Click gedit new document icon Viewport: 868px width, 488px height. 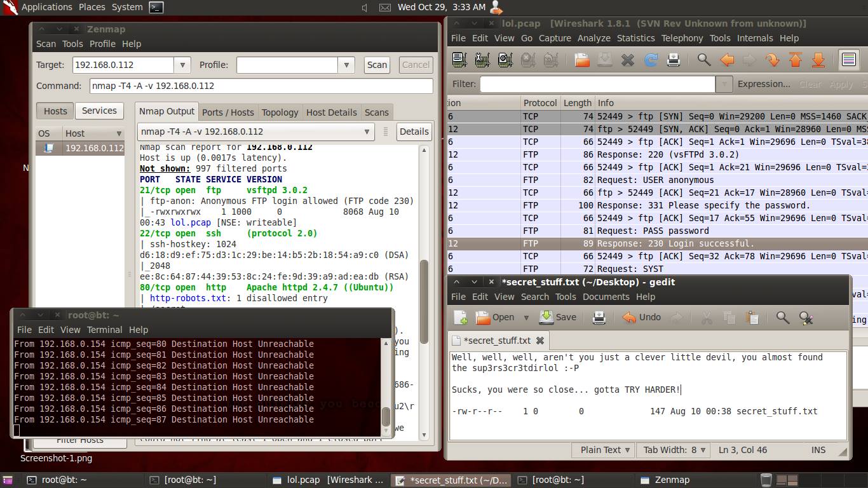point(460,317)
